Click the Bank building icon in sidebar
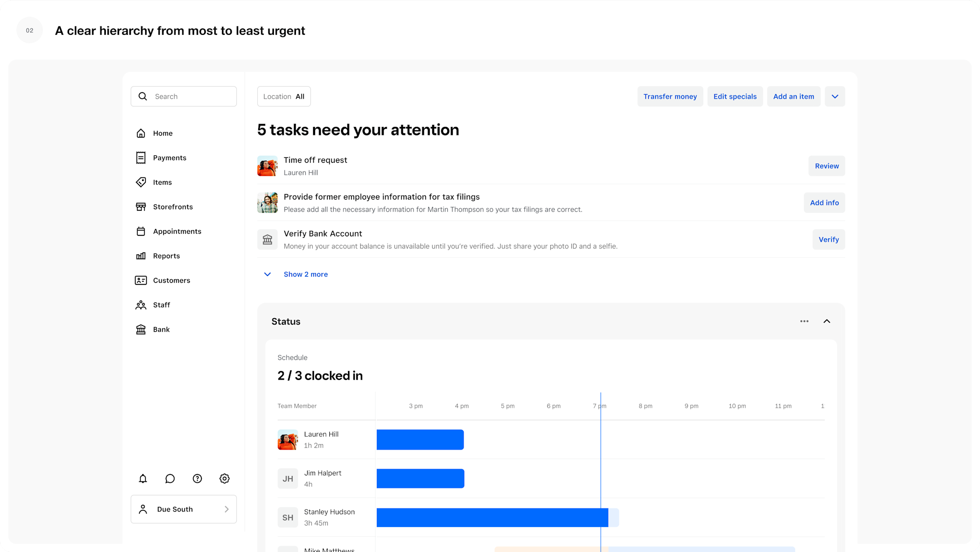Viewport: 980px width, 552px height. (141, 329)
